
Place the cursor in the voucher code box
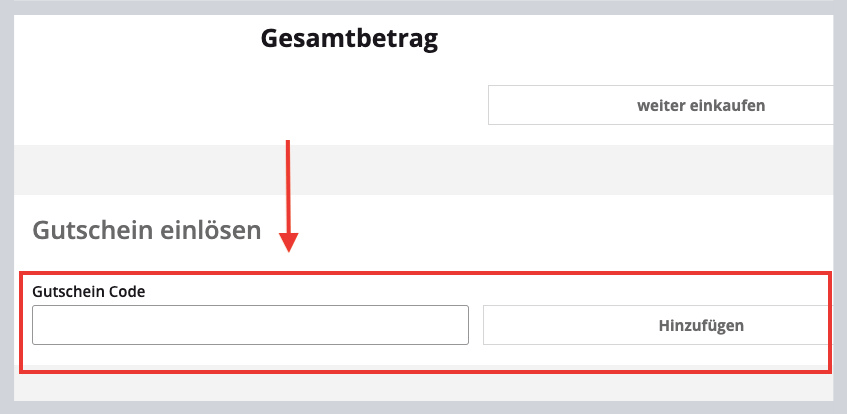(x=250, y=325)
